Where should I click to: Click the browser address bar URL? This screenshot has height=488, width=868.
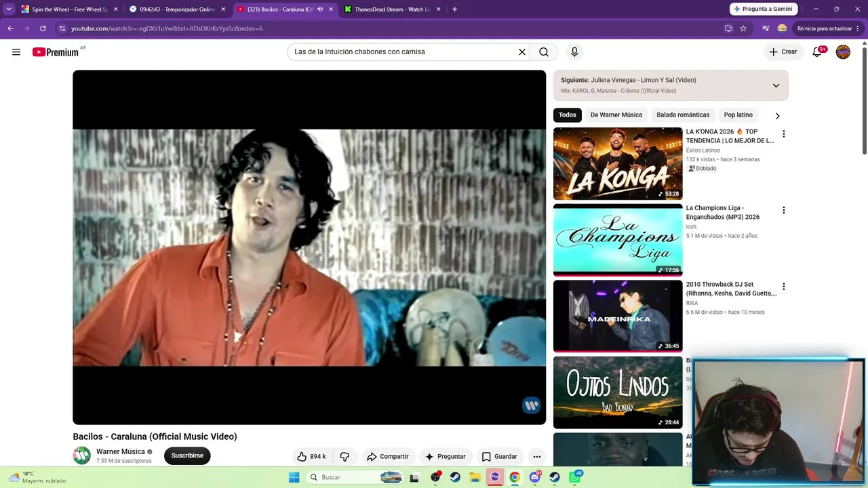167,28
